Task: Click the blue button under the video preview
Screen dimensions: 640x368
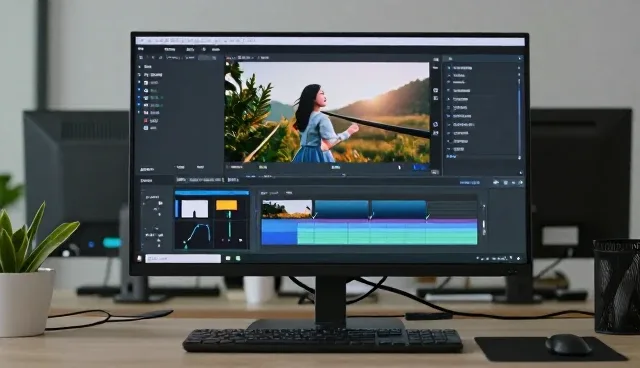Action: [420, 167]
